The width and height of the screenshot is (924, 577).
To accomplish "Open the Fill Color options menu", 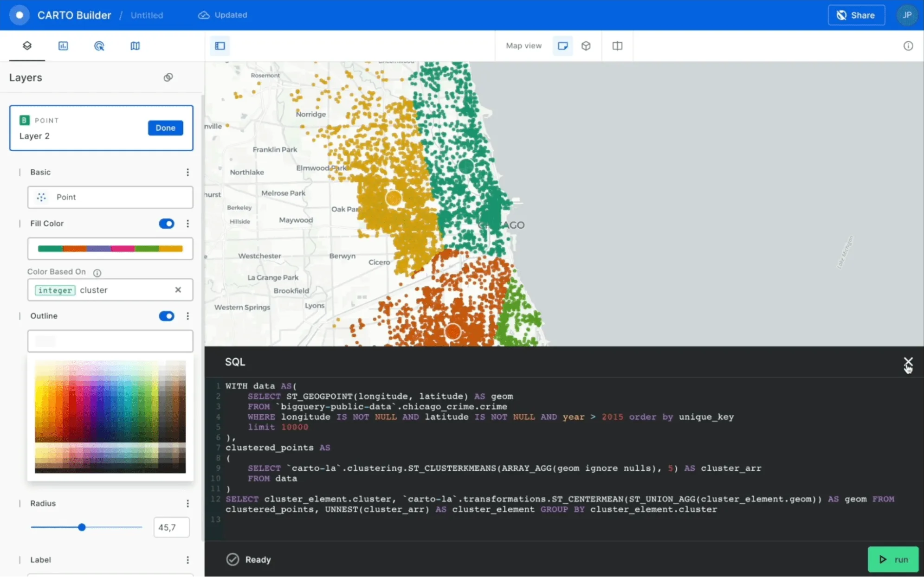I will point(187,224).
